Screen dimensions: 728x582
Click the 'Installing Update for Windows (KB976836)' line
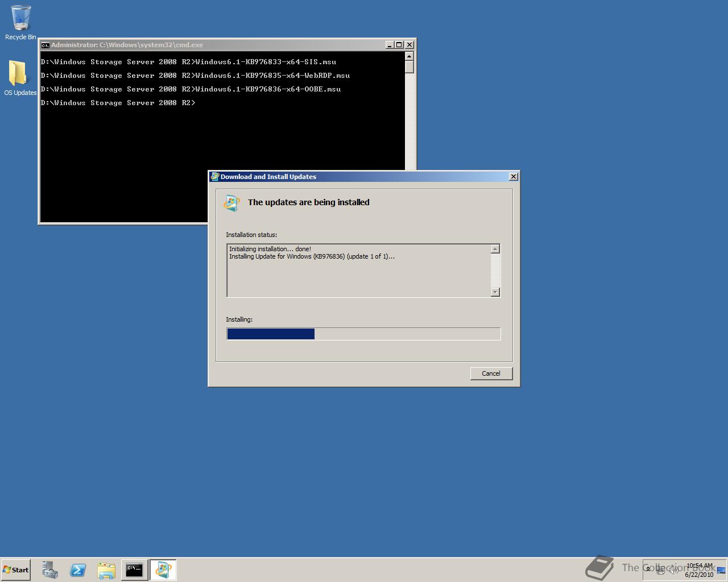tap(312, 256)
